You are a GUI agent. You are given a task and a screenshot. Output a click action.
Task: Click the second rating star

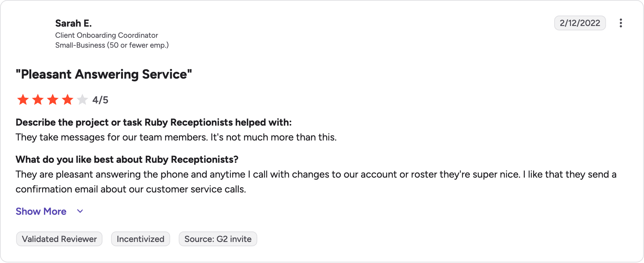click(38, 100)
